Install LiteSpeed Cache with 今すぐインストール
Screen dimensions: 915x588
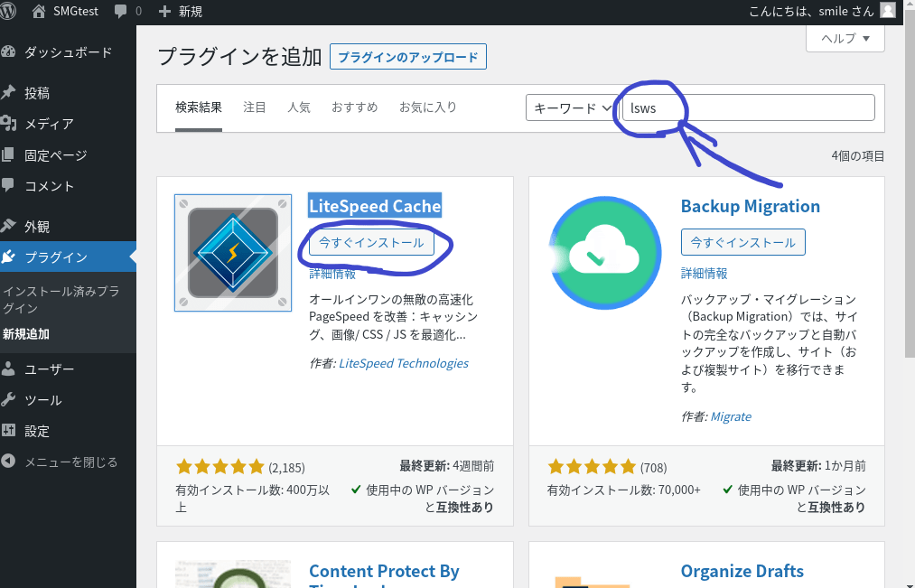click(x=372, y=242)
